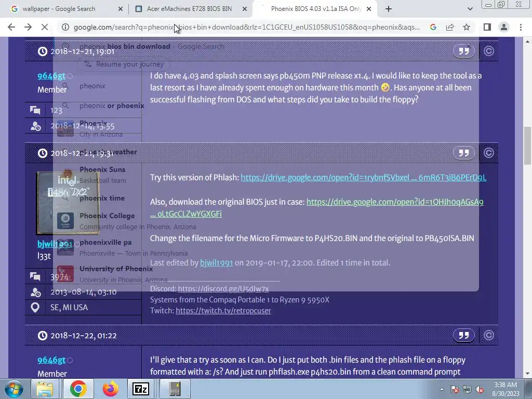The image size is (532, 399).
Task: Open Action Center flag tray icon
Action: tap(455, 389)
